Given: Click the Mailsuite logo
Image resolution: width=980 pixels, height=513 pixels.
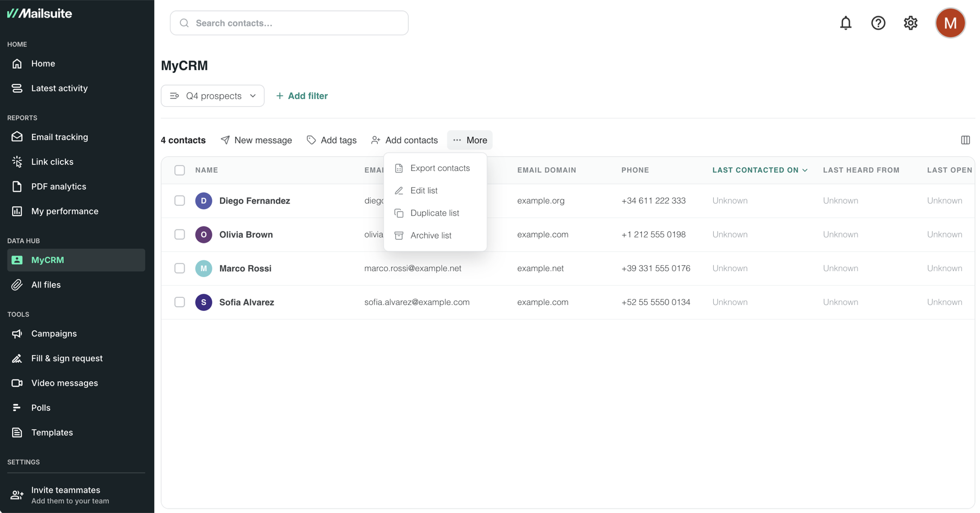Looking at the screenshot, I should (39, 14).
